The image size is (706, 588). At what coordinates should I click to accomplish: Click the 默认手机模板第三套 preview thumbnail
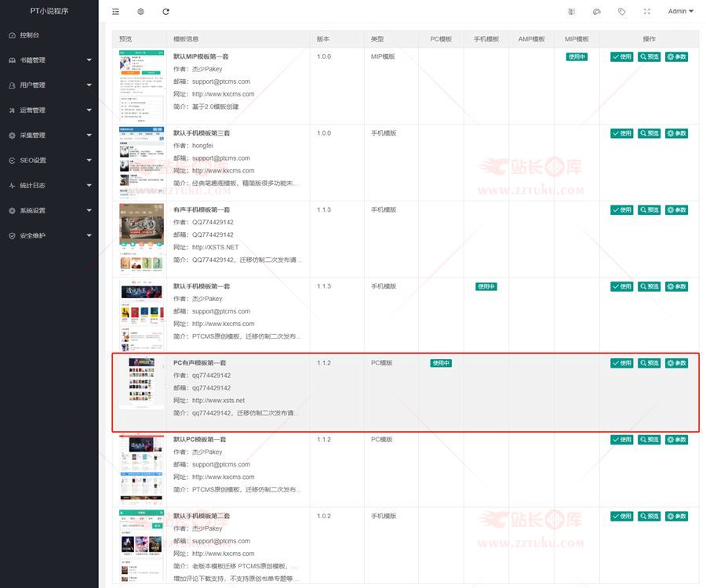[141, 159]
